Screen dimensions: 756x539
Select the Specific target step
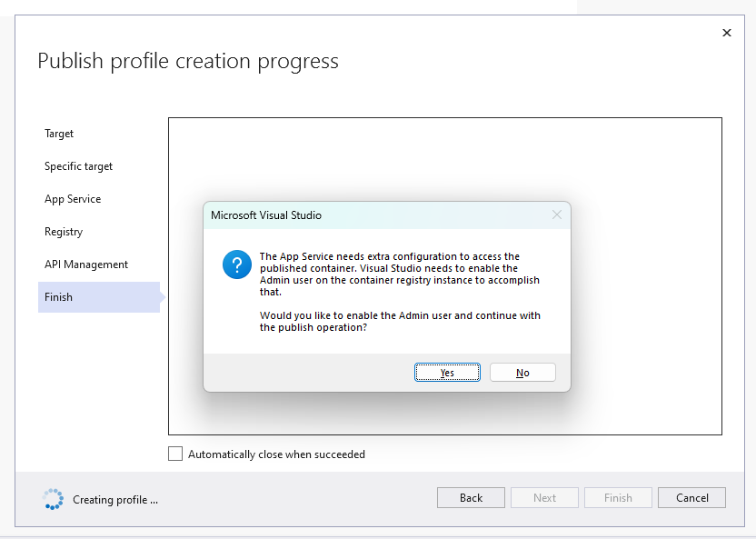(x=78, y=166)
